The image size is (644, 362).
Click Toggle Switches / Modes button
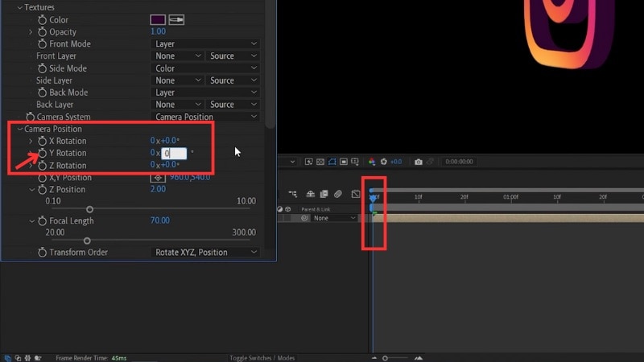click(x=262, y=358)
